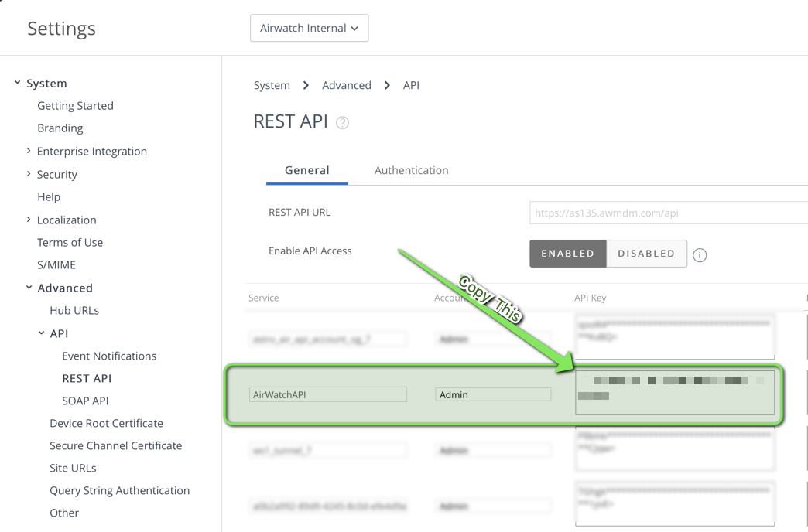Click the AirWatchAPI service name field
808x532 pixels.
coord(327,394)
